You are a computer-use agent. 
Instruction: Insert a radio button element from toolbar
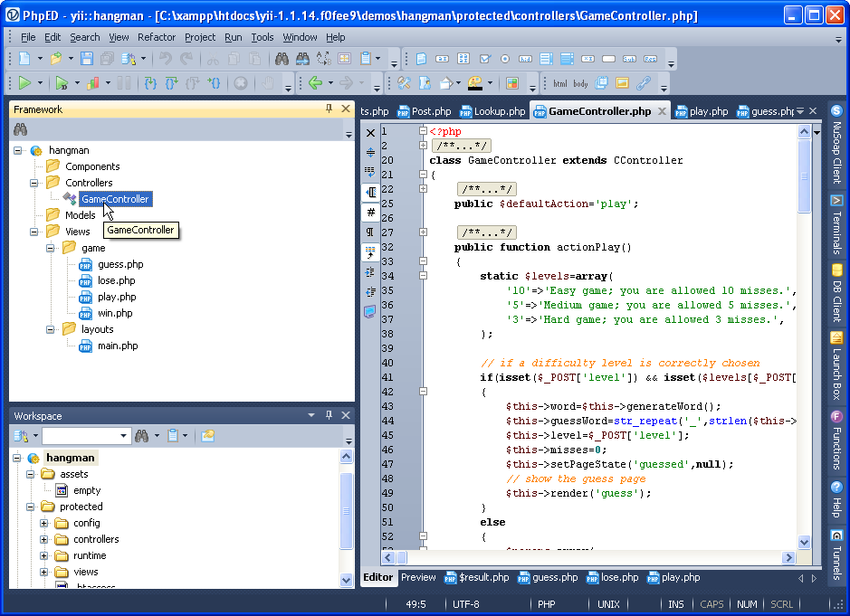(x=505, y=59)
